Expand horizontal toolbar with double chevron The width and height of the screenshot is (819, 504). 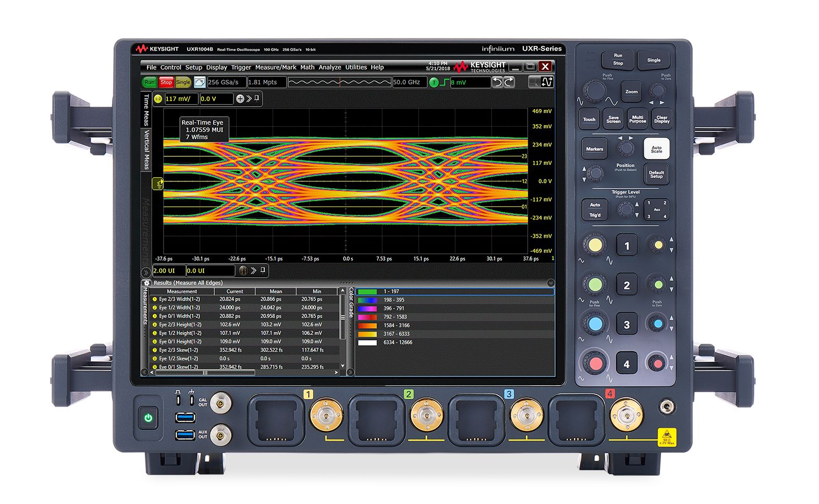click(x=253, y=271)
